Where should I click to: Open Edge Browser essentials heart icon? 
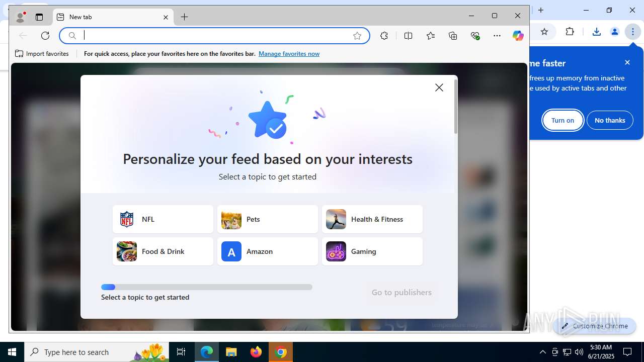tap(475, 36)
